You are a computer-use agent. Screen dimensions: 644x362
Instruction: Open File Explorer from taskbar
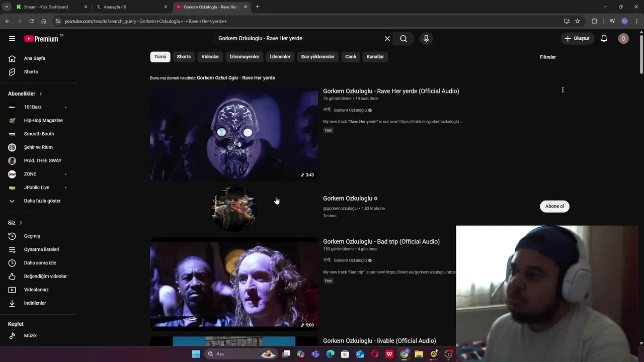(x=419, y=354)
